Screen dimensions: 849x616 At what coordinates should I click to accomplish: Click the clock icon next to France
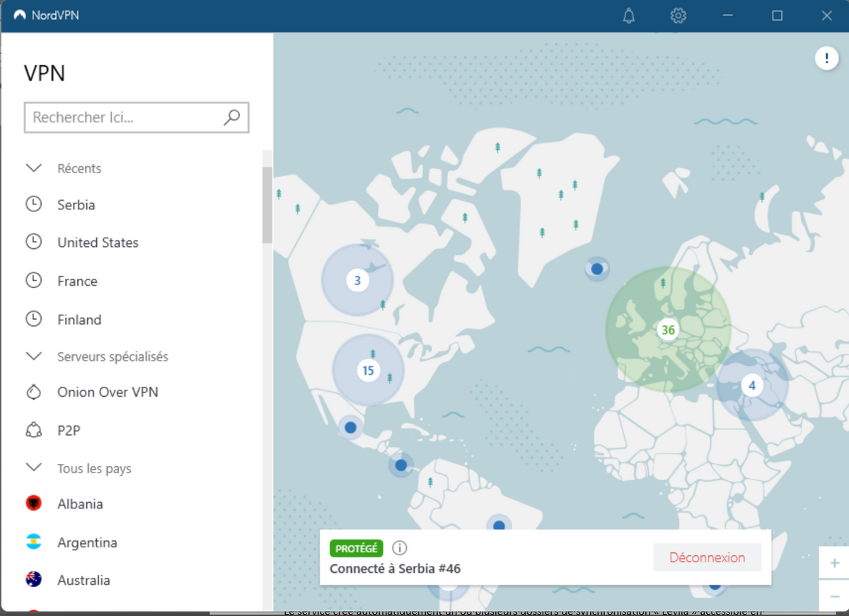tap(33, 281)
